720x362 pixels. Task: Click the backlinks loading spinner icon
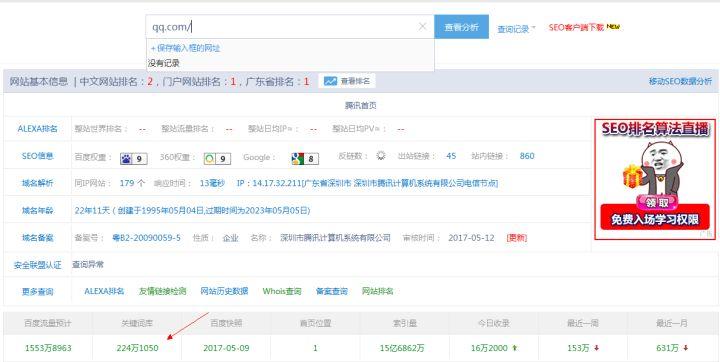click(x=381, y=156)
